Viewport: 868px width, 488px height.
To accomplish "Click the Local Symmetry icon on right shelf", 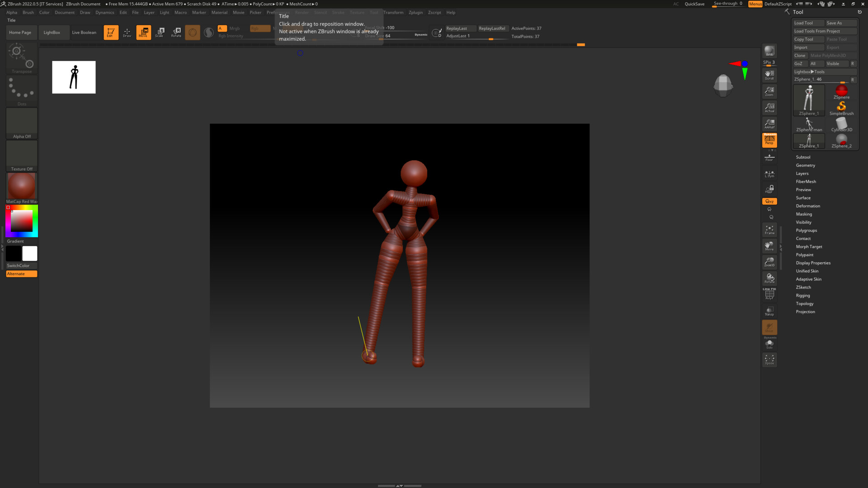I will (x=769, y=174).
